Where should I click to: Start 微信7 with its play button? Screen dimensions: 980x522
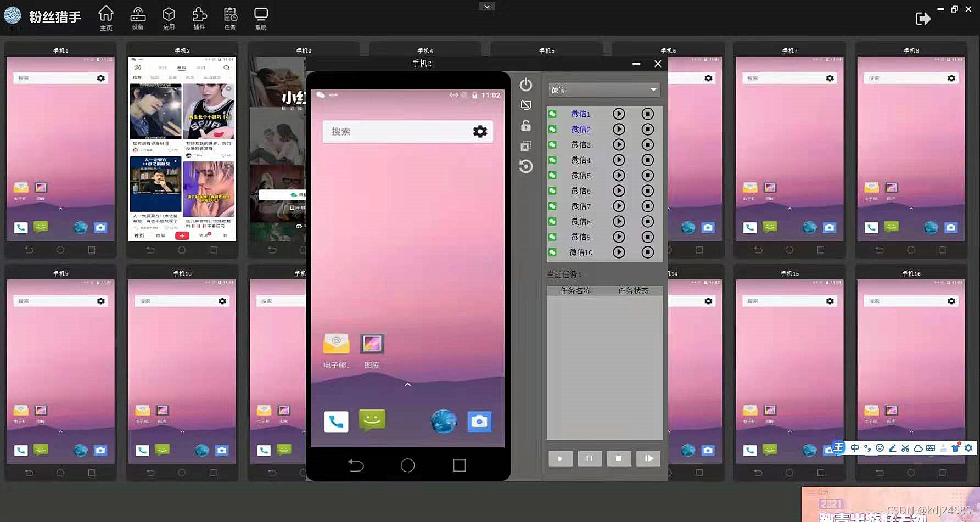pyautogui.click(x=619, y=206)
